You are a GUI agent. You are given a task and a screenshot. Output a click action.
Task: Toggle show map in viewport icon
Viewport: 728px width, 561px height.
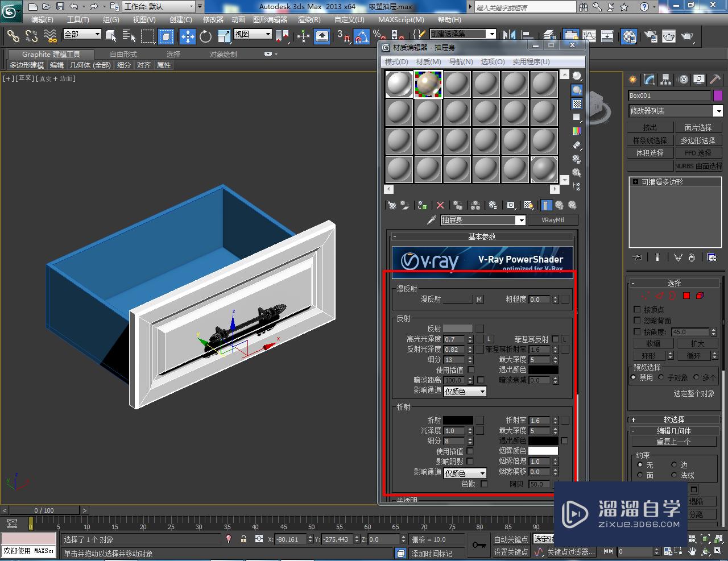coord(528,205)
